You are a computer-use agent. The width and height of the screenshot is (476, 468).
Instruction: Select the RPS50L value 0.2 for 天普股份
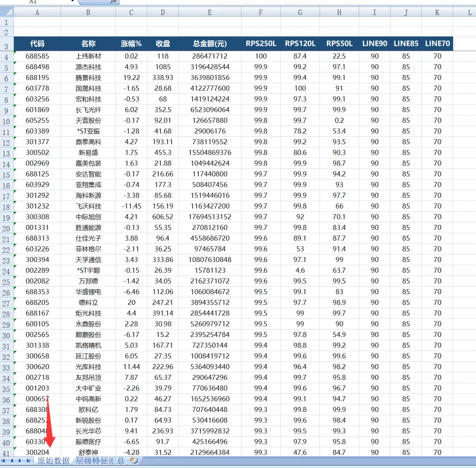click(x=339, y=120)
